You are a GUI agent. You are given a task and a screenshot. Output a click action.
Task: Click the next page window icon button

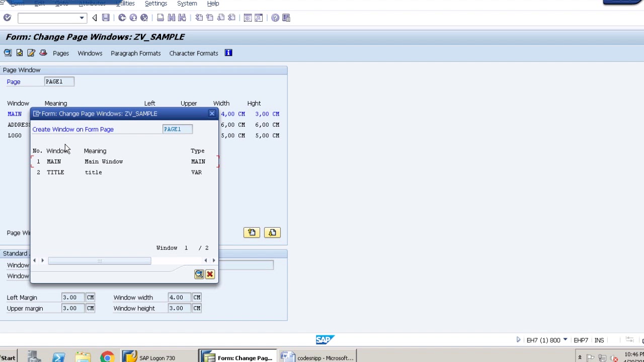click(x=272, y=232)
